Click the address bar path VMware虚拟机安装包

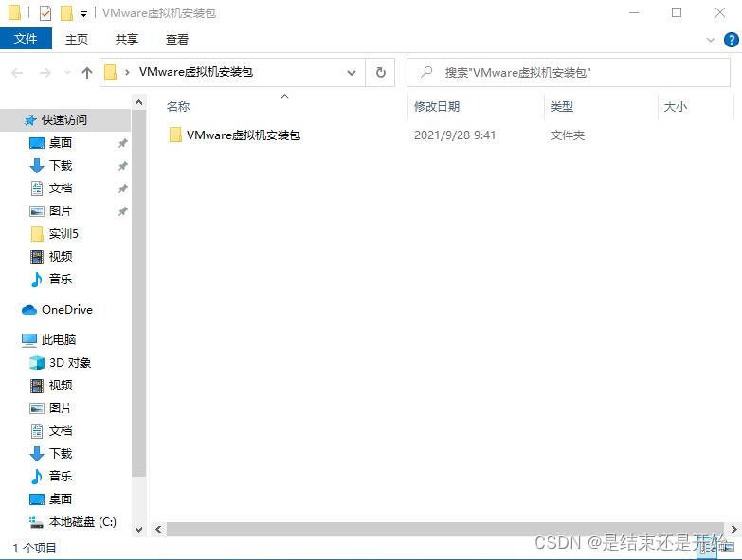pos(196,72)
